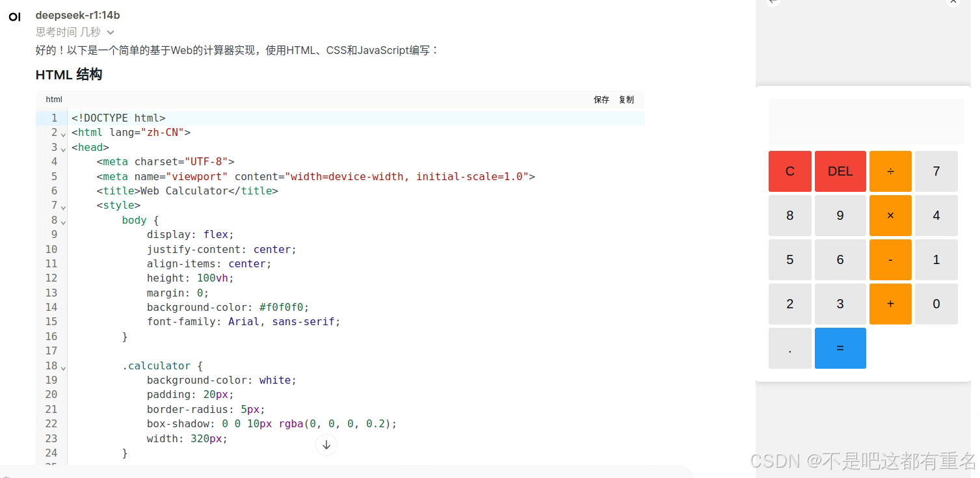The width and height of the screenshot is (980, 478).
Task: Click the intro sentence starting 好的！
Action: (x=237, y=50)
